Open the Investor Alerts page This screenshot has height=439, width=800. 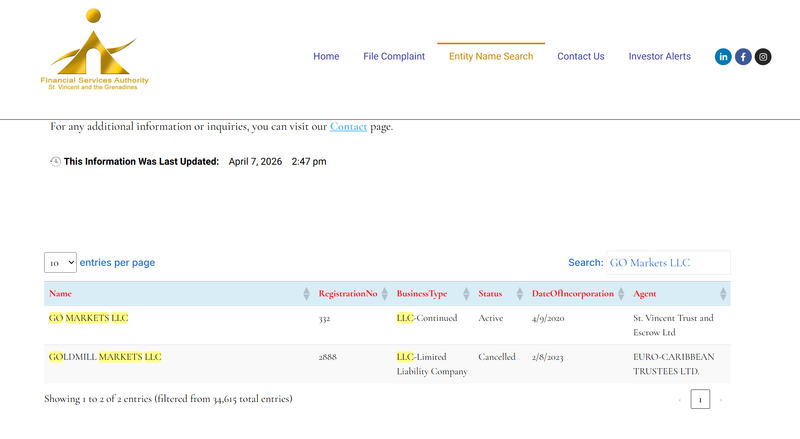point(659,57)
